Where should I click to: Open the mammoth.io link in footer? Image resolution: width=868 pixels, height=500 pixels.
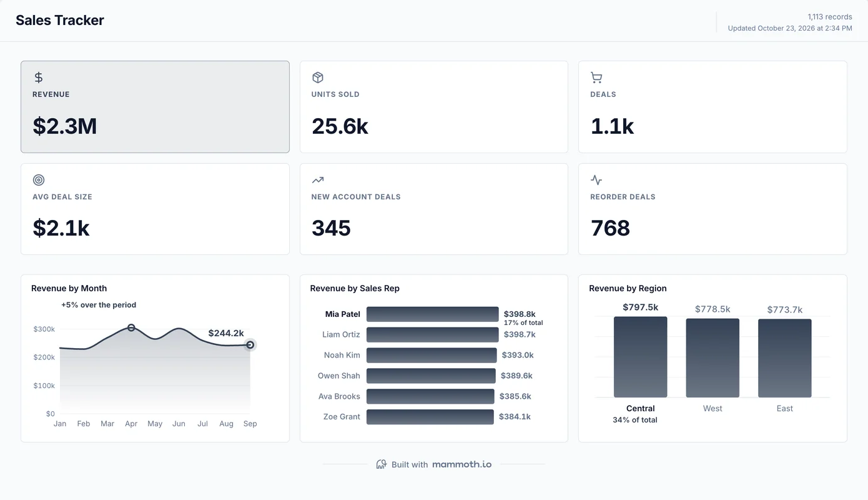click(x=461, y=464)
